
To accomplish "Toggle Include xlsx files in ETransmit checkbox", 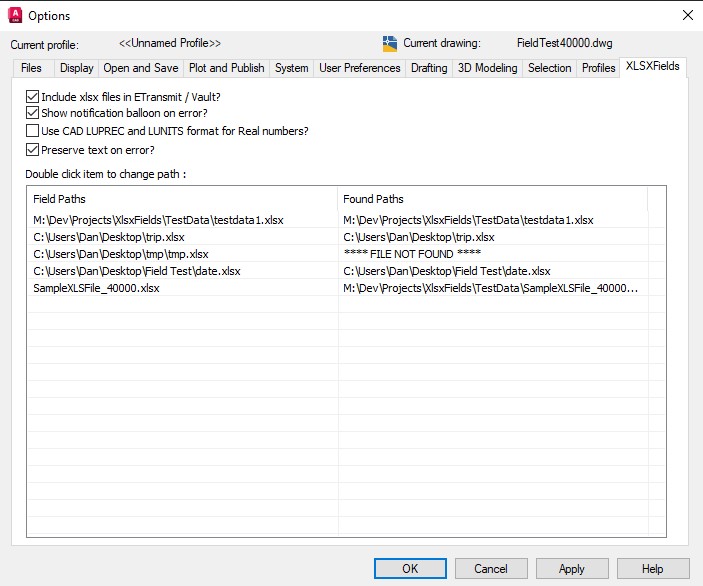I will point(33,97).
